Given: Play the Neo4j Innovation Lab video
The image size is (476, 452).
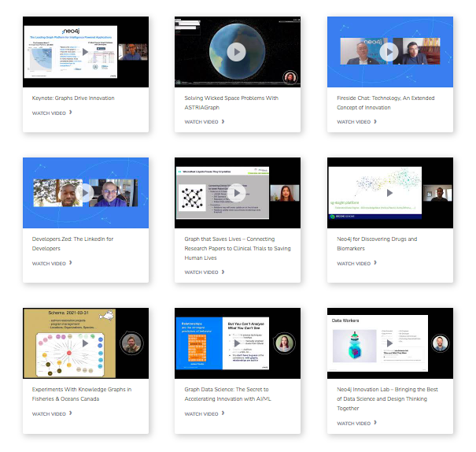Looking at the screenshot, I should click(x=389, y=343).
